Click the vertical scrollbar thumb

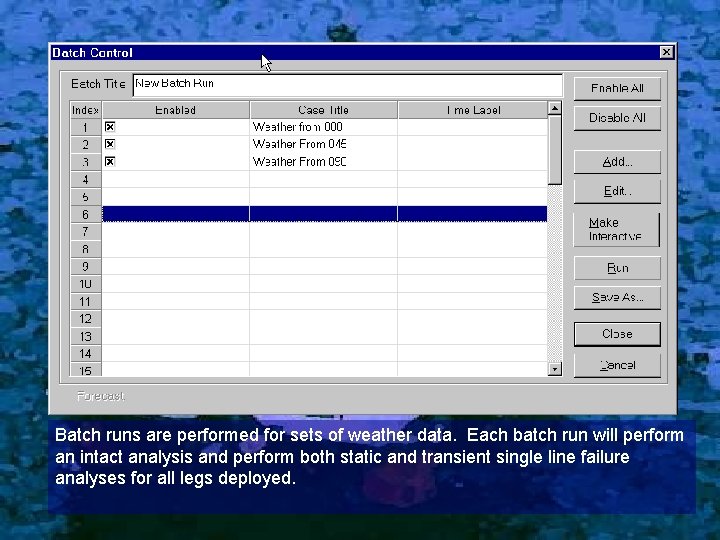(x=555, y=150)
